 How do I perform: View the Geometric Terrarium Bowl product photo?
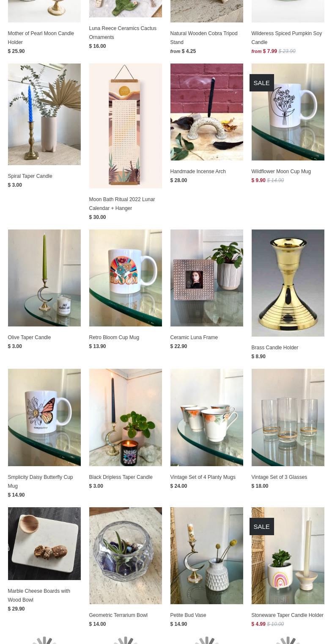[125, 556]
